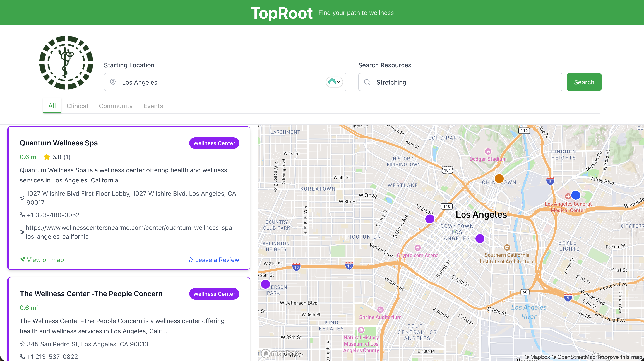The width and height of the screenshot is (644, 361).
Task: Open the dropdown arrow in Starting Location field
Action: (338, 82)
